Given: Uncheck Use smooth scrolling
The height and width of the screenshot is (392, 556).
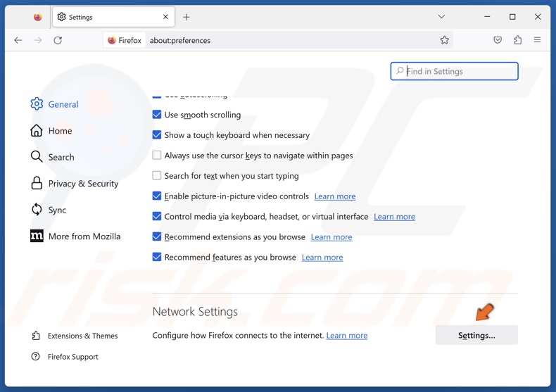Looking at the screenshot, I should [x=157, y=115].
